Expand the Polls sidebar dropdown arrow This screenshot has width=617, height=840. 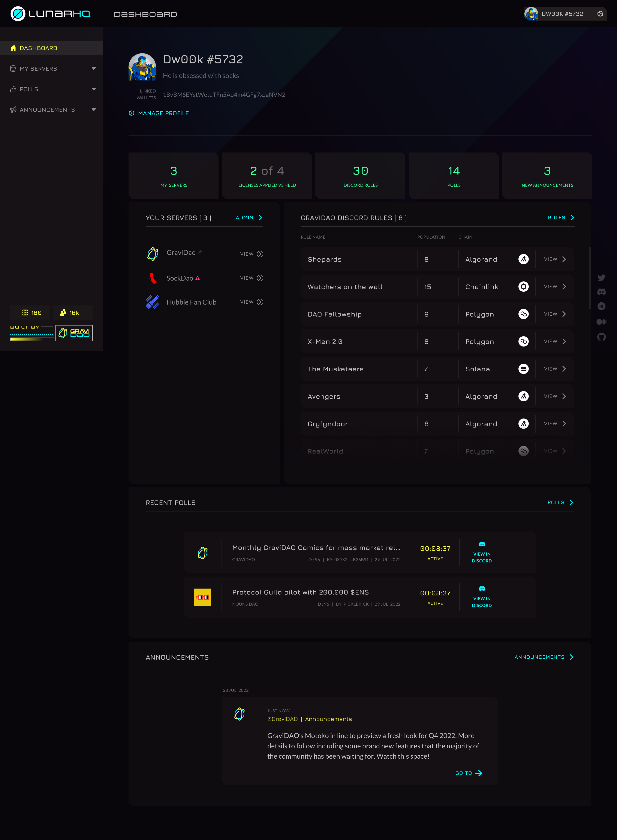94,89
